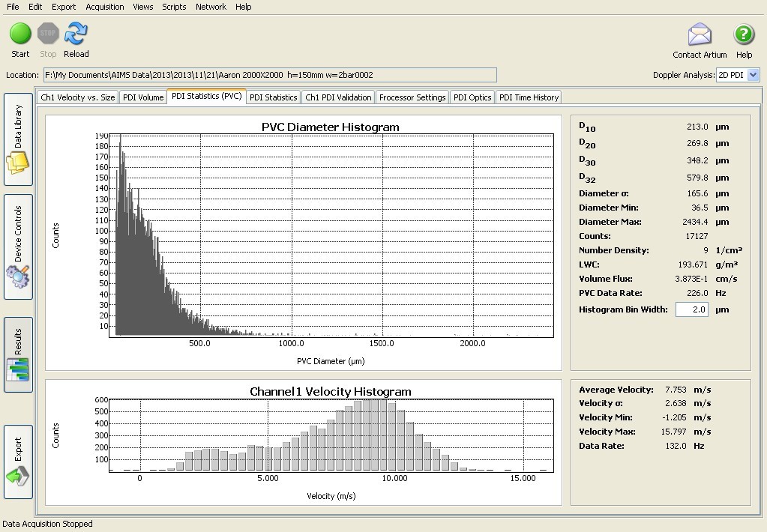The height and width of the screenshot is (532, 767).
Task: Select the Ch1 PDI Validation tab
Action: click(338, 97)
